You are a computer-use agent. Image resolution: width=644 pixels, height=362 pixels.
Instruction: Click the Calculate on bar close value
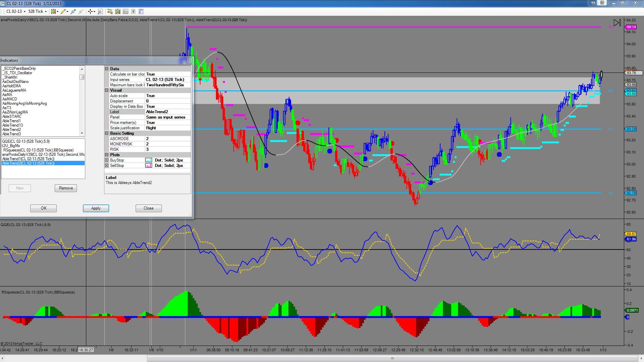(x=168, y=74)
